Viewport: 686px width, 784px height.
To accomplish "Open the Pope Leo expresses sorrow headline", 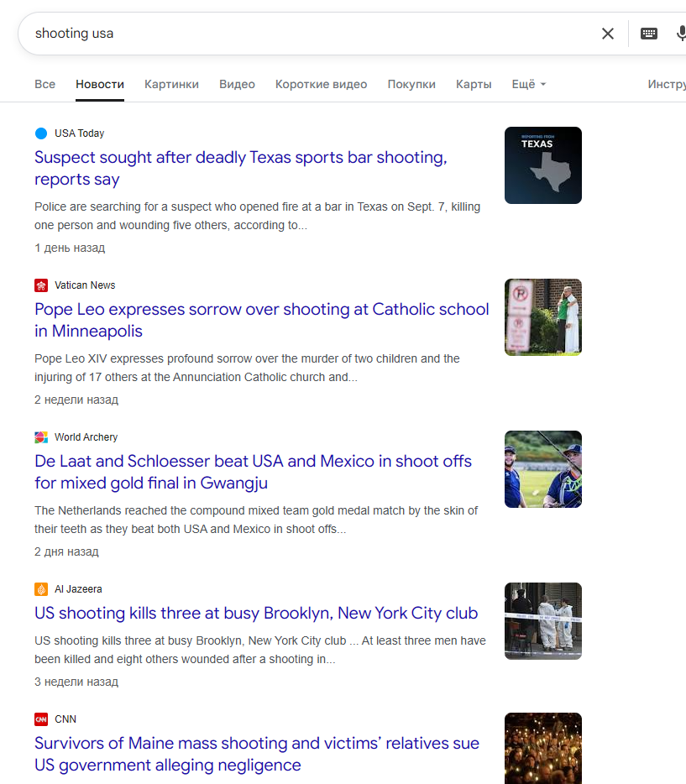I will pos(261,320).
